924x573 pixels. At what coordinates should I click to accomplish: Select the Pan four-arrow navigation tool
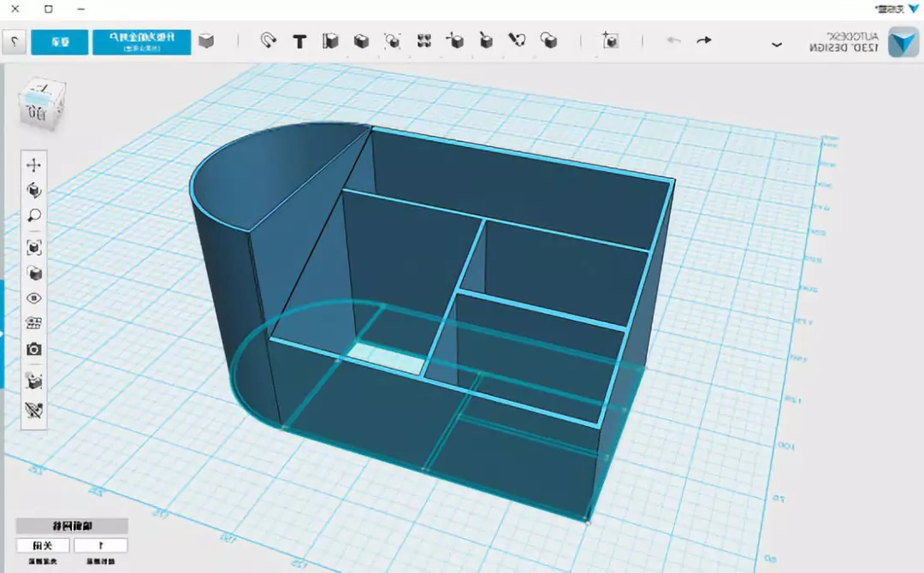[x=33, y=165]
